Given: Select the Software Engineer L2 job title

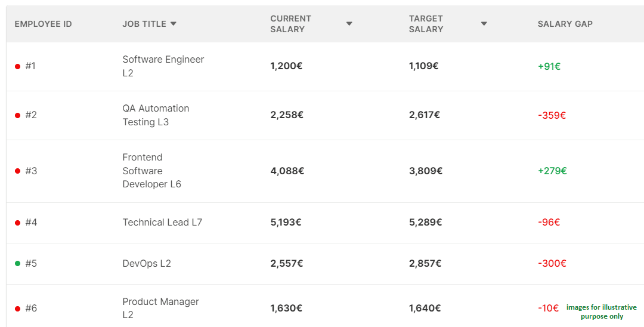Looking at the screenshot, I should point(163,66).
